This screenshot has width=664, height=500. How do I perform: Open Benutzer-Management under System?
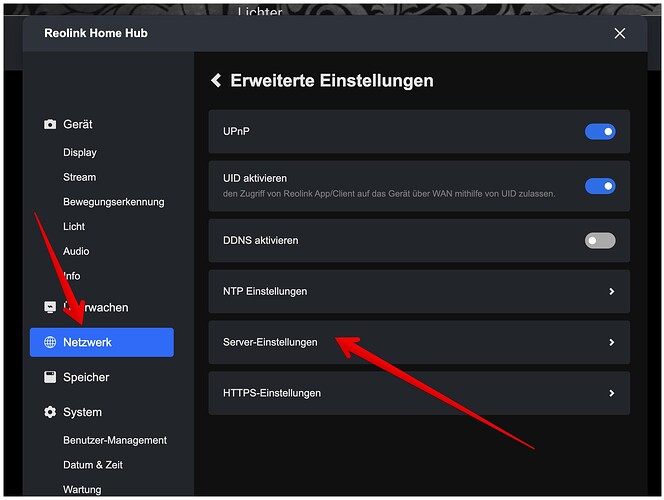(115, 440)
